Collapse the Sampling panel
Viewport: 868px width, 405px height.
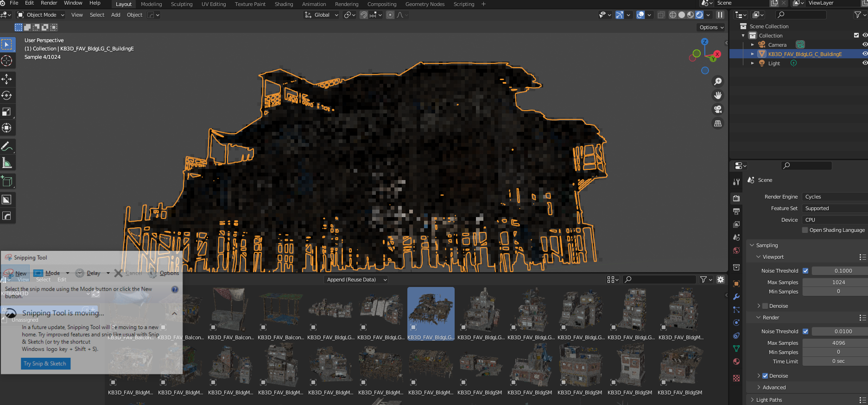point(767,245)
